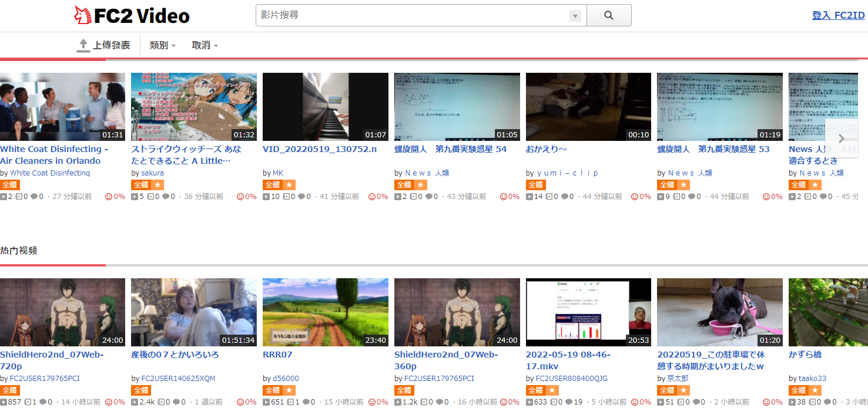Image resolution: width=868 pixels, height=408 pixels.
Task: Click the magnifying glass search button
Action: pos(608,15)
